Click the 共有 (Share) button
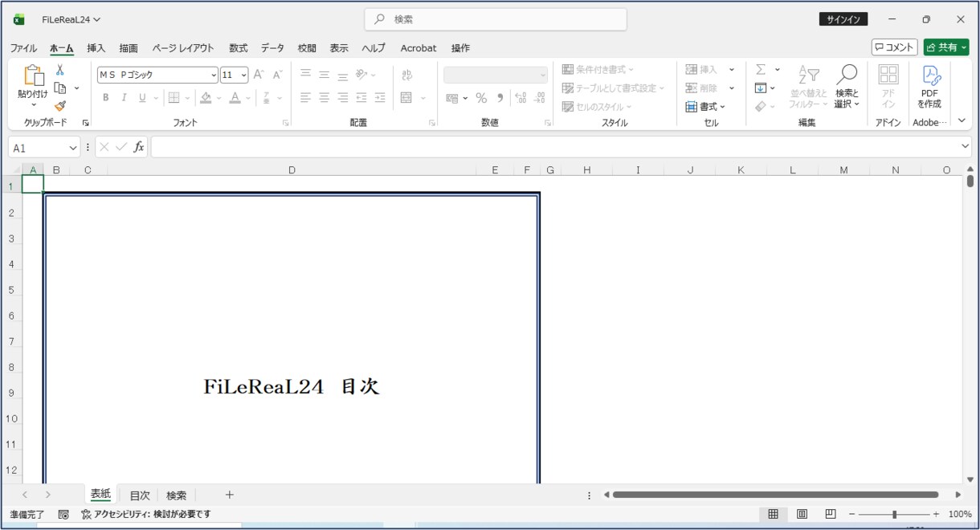Image resolution: width=980 pixels, height=530 pixels. (x=945, y=47)
